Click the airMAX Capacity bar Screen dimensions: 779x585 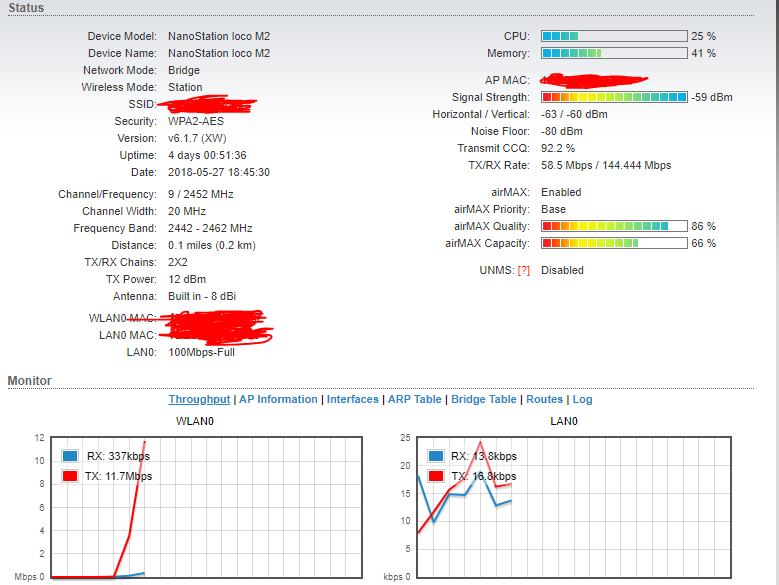pos(614,243)
